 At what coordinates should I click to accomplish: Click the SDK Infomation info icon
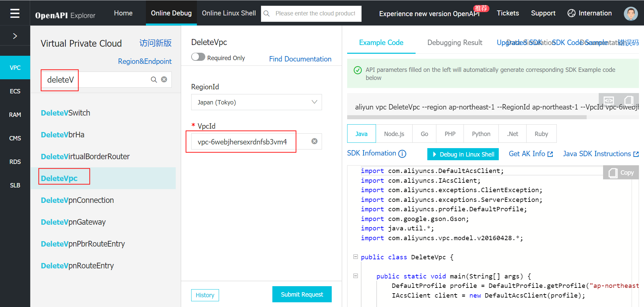point(402,154)
